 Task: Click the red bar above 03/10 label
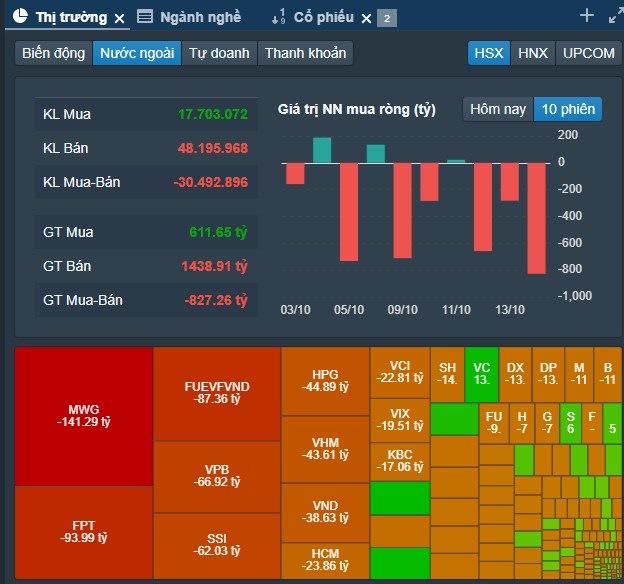pos(295,174)
